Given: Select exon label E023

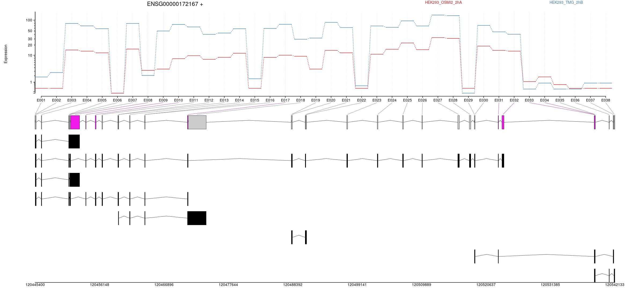Looking at the screenshot, I should (377, 100).
